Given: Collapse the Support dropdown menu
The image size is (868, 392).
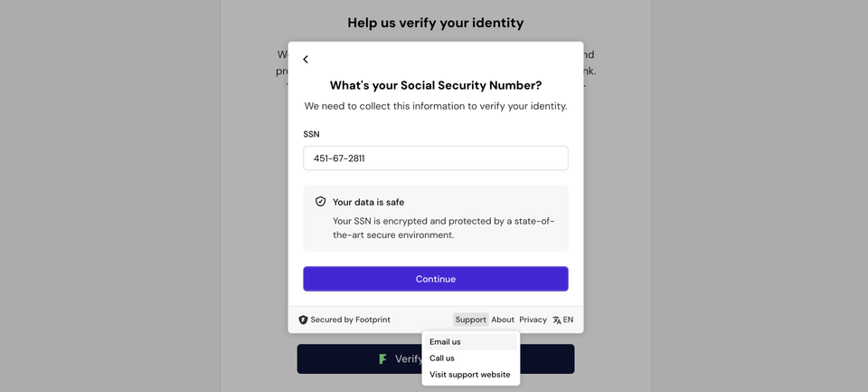Looking at the screenshot, I should coord(470,320).
